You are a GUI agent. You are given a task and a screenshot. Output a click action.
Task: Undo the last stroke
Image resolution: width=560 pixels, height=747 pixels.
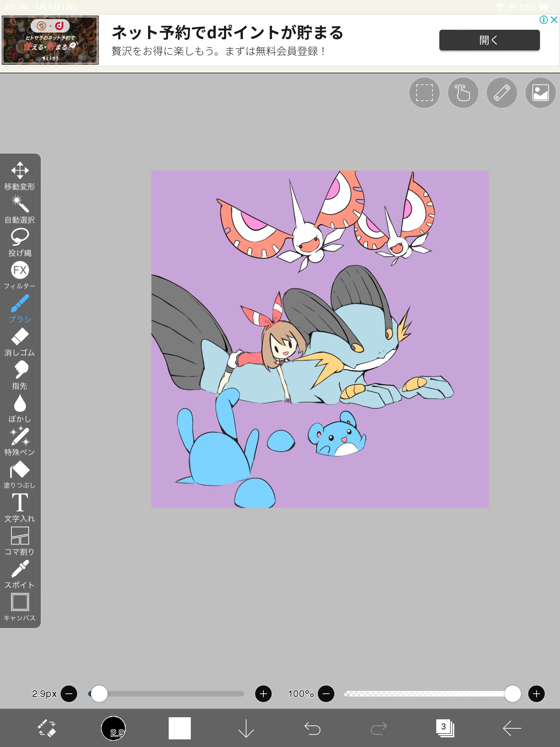point(312,728)
